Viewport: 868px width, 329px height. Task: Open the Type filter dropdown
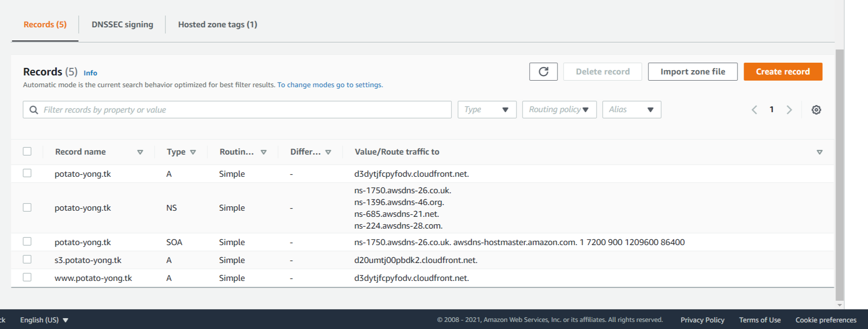click(487, 110)
